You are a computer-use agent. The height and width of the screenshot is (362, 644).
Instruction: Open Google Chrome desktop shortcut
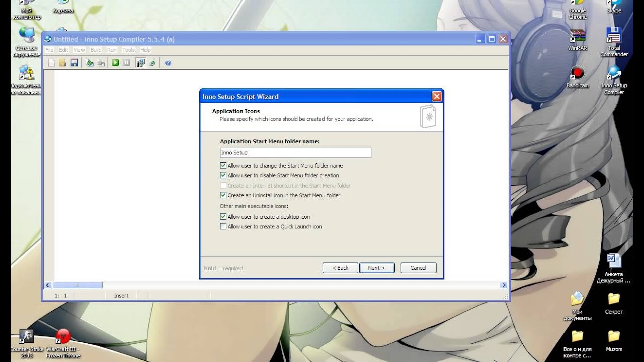pos(578,10)
